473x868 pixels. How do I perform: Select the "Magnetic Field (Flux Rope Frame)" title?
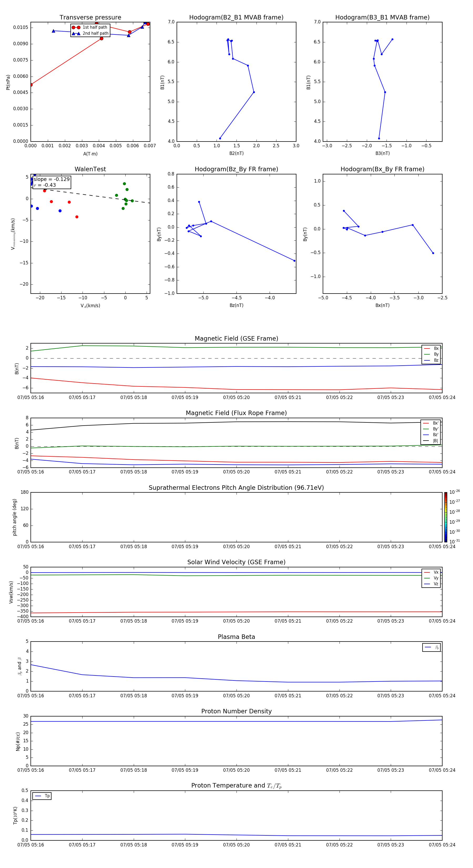pyautogui.click(x=236, y=413)
